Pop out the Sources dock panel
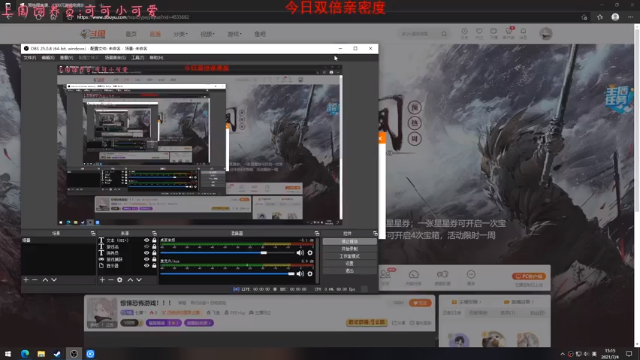This screenshot has height=360, width=640. pyautogui.click(x=154, y=233)
